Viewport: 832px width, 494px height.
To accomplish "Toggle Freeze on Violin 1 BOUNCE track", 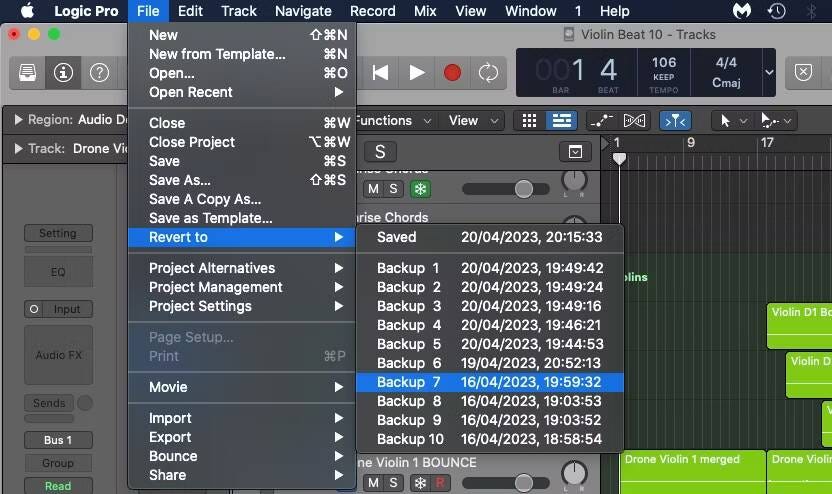I will pyautogui.click(x=420, y=483).
